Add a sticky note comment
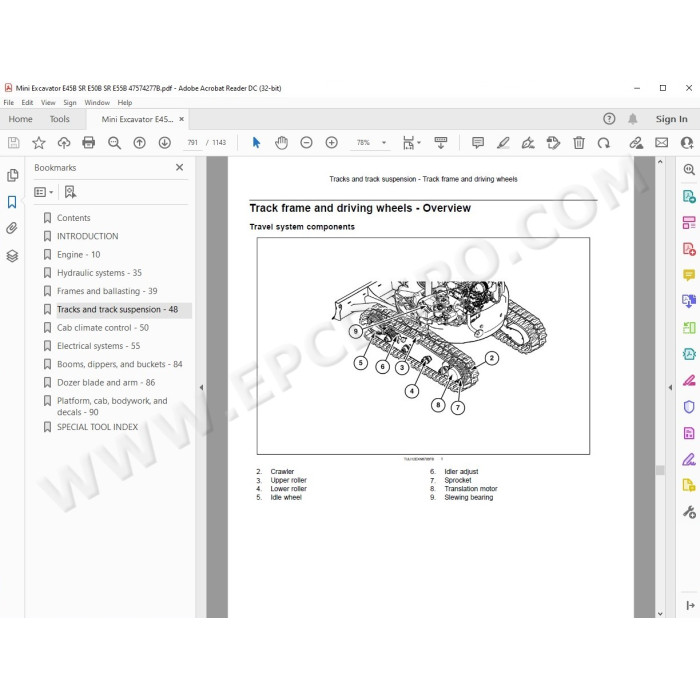This screenshot has height=700, width=700. coord(478,143)
